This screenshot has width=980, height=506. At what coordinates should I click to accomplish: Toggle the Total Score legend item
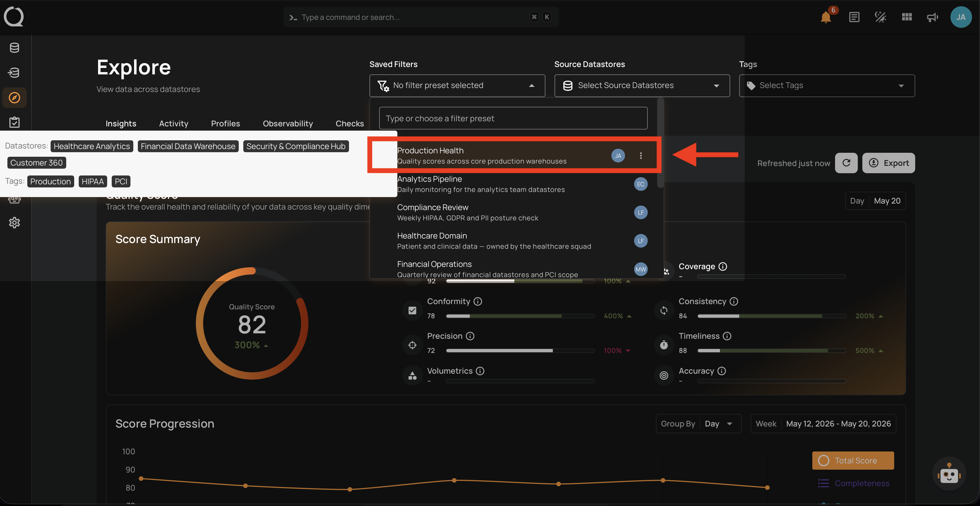click(853, 460)
